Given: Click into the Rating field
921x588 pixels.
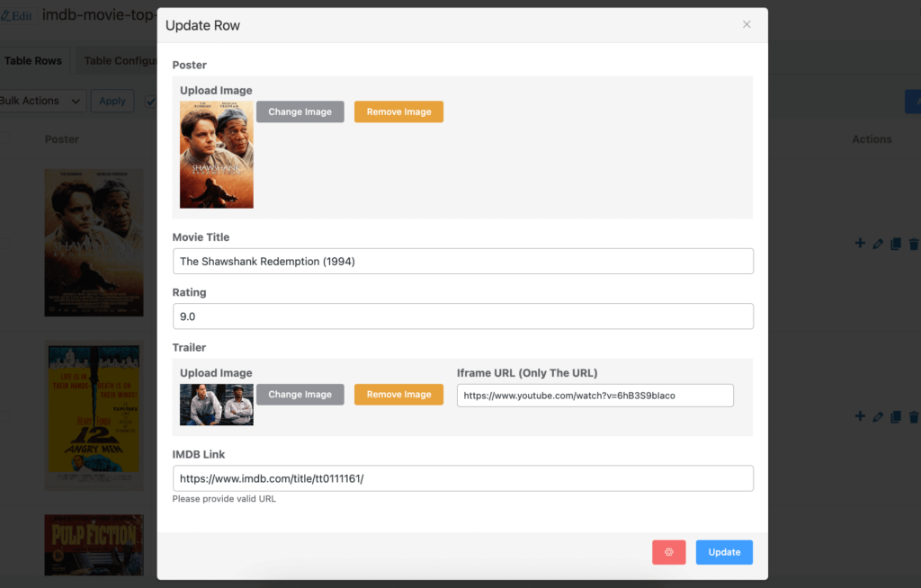Looking at the screenshot, I should (463, 316).
